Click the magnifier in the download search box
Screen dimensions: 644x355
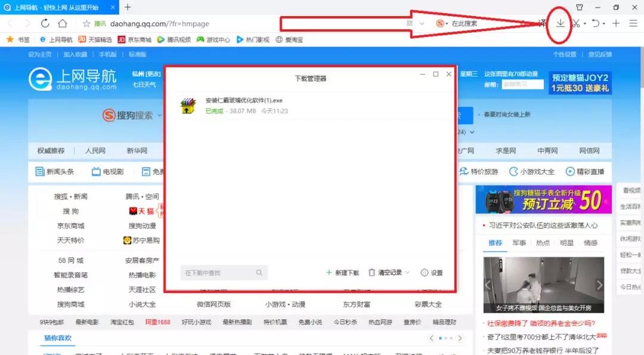pos(259,273)
